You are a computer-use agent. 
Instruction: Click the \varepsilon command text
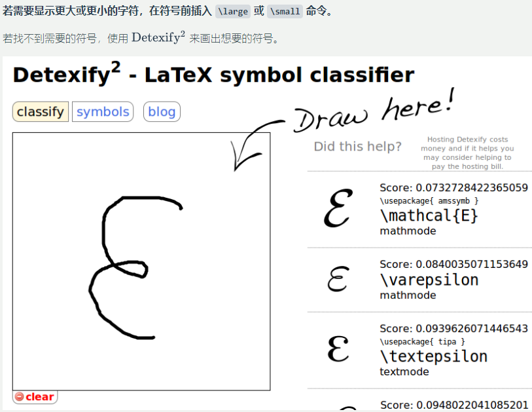(x=429, y=280)
